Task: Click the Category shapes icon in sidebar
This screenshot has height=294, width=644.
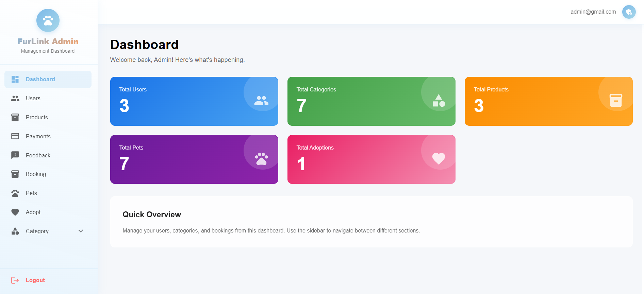Action: pyautogui.click(x=15, y=231)
